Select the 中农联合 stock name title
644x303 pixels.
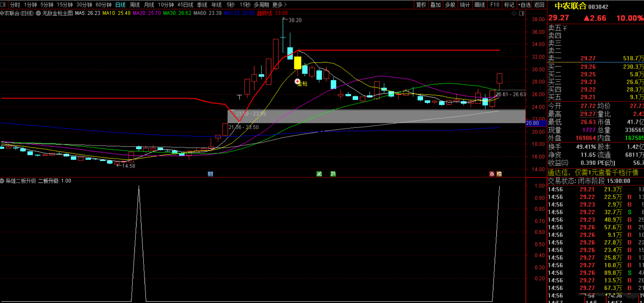point(570,6)
